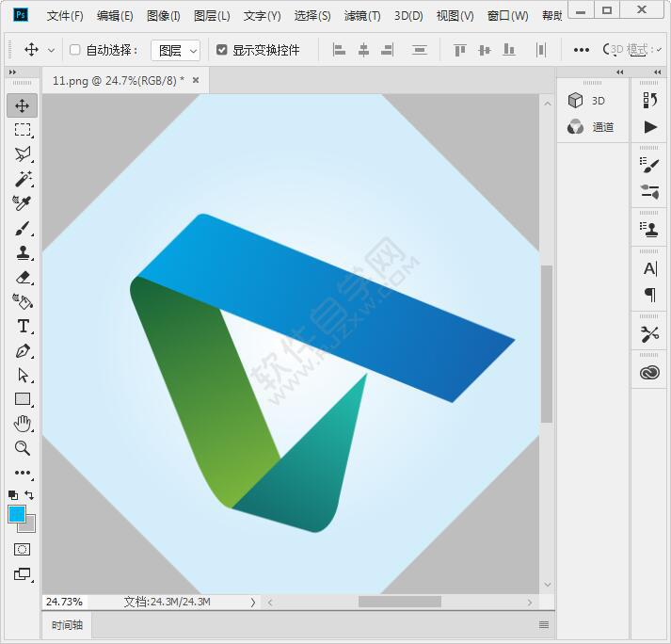Open the 通道 channels panel
This screenshot has height=644, width=671.
[592, 127]
